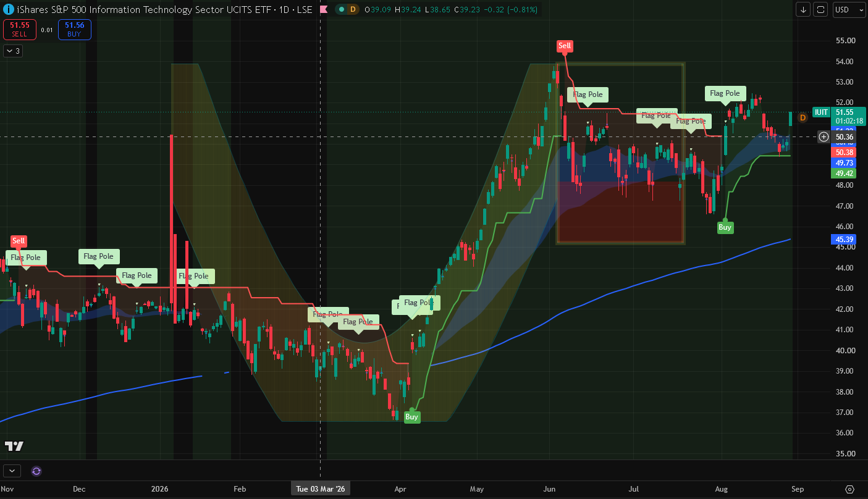Click the 41.00 price axis label
868x499 pixels.
pyautogui.click(x=845, y=330)
